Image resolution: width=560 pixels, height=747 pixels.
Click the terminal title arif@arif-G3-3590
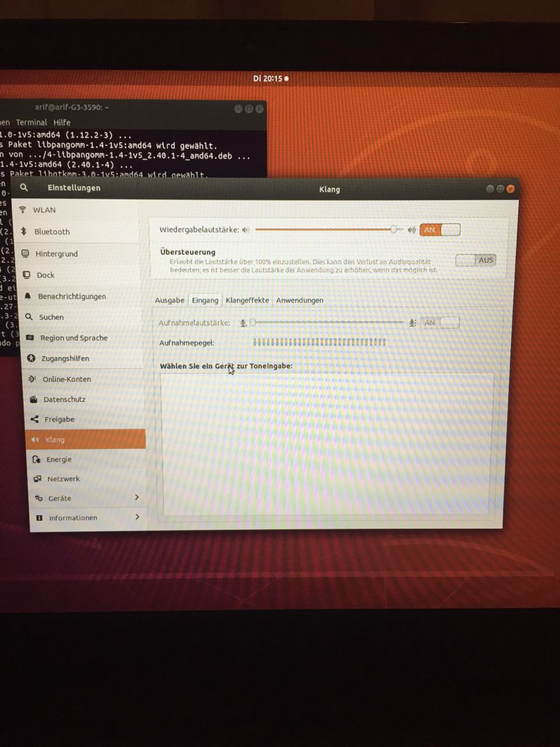72,107
